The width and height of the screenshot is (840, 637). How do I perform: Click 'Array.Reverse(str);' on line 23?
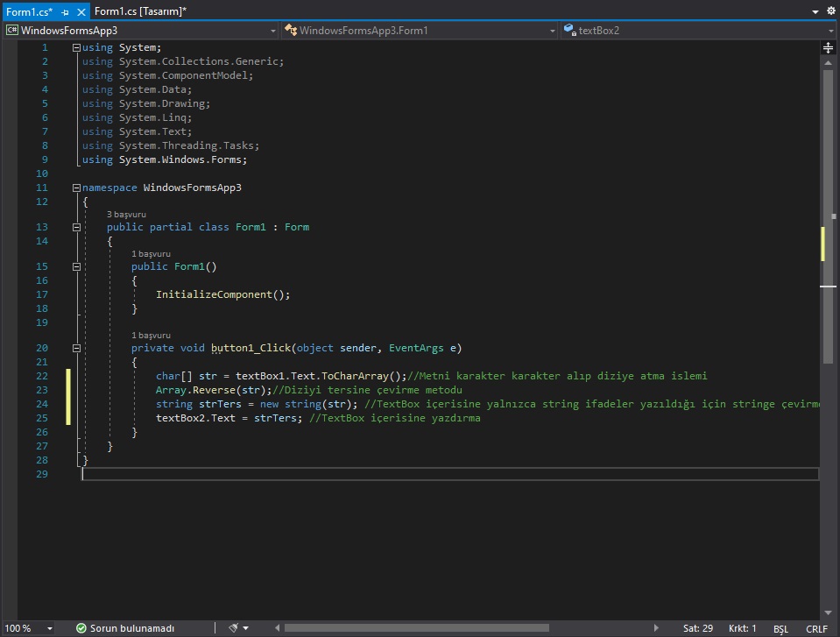[x=214, y=390]
